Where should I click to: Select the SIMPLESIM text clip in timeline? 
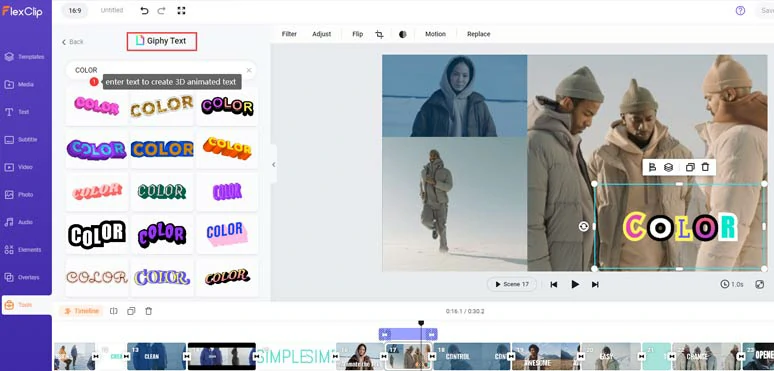click(295, 356)
